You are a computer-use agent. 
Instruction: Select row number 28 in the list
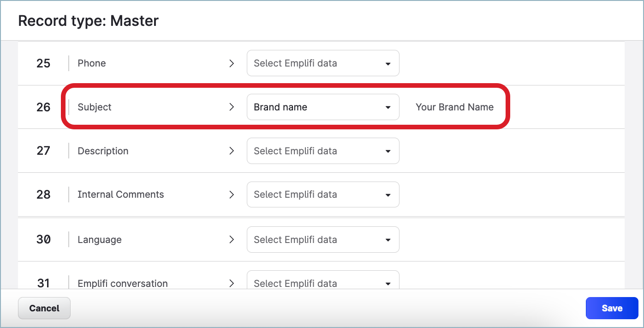click(x=43, y=194)
